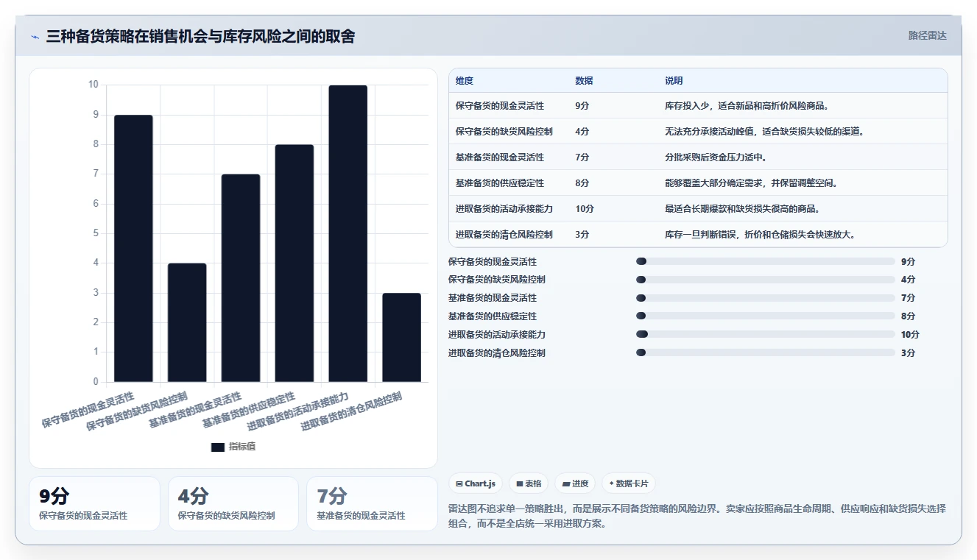The width and height of the screenshot is (977, 560).
Task: Click table cell 进取备货的清仓风险控制
Action: click(x=504, y=235)
